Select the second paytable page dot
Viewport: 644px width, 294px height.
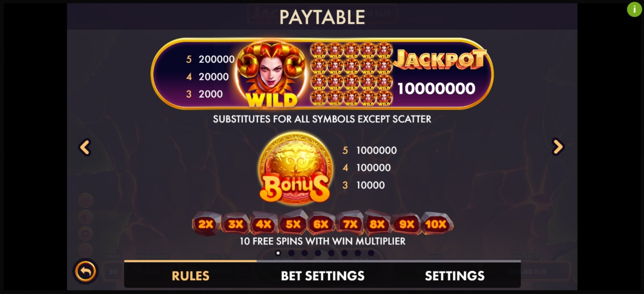(x=291, y=253)
